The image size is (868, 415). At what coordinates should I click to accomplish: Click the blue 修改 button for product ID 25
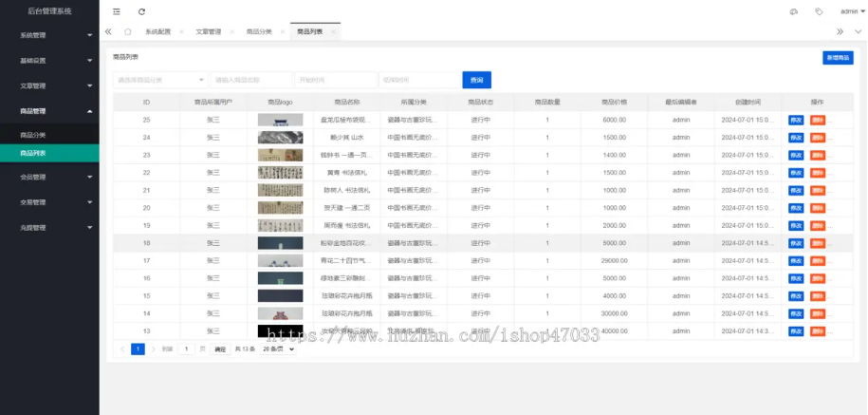[795, 120]
